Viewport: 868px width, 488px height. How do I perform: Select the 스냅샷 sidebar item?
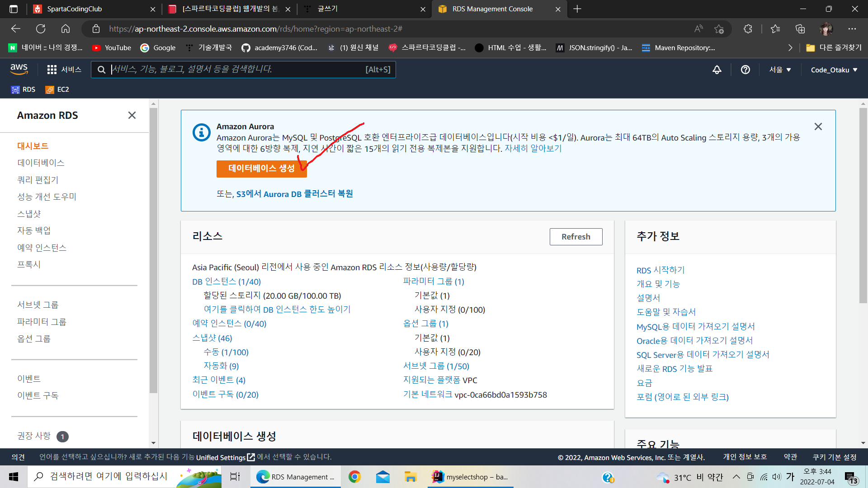(29, 214)
